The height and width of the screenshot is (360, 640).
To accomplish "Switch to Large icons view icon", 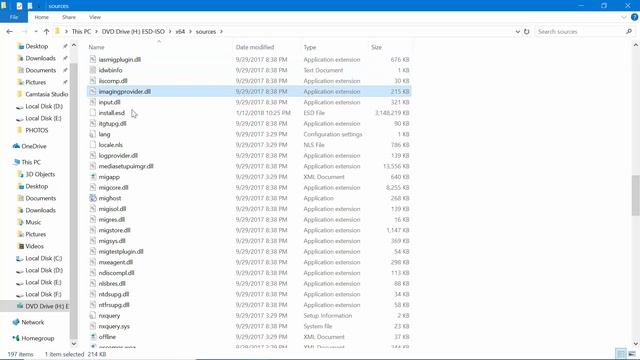I will pyautogui.click(x=632, y=354).
